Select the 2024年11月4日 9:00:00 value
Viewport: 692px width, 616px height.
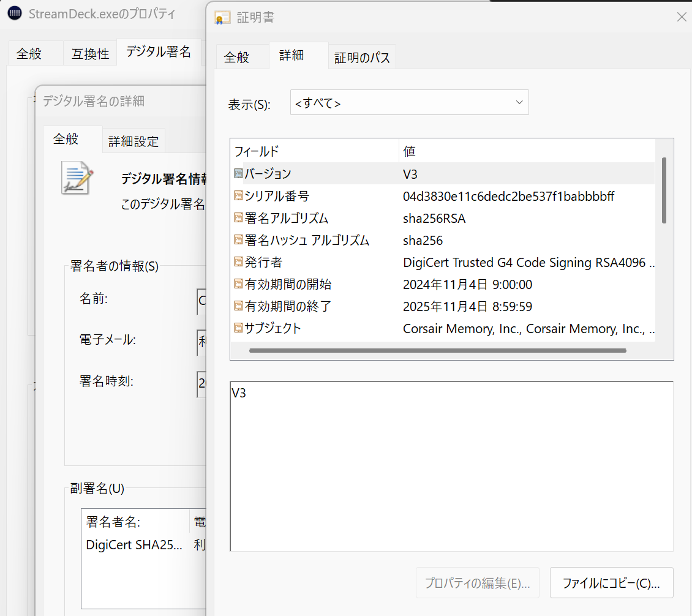coord(467,285)
